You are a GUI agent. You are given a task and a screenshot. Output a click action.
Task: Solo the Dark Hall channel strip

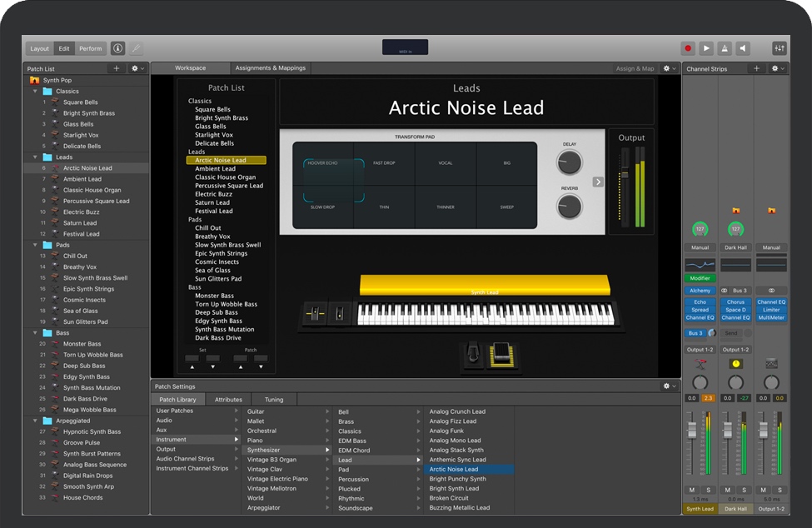tap(744, 490)
